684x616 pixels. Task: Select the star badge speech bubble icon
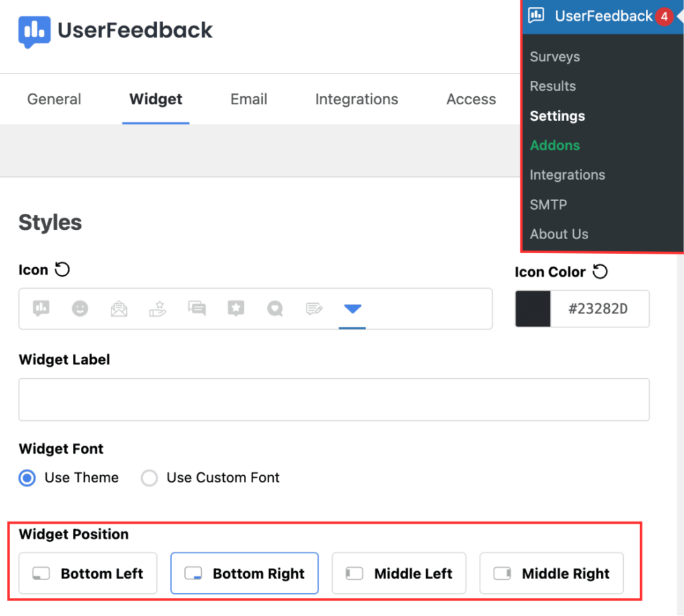pyautogui.click(x=236, y=309)
